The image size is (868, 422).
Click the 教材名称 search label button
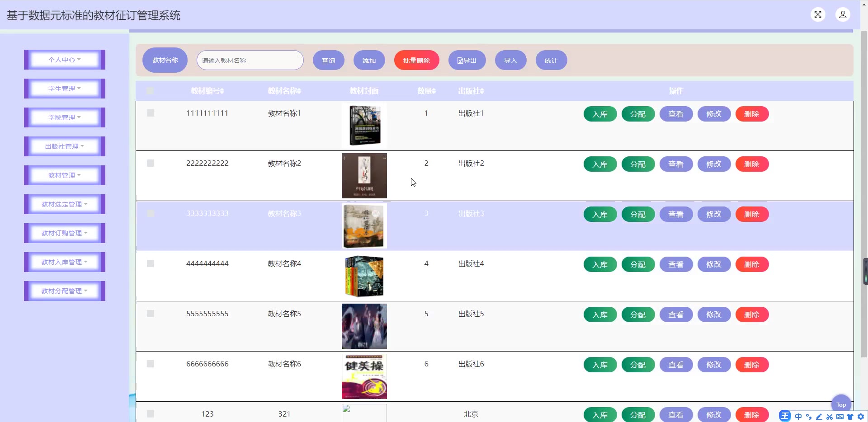(165, 60)
